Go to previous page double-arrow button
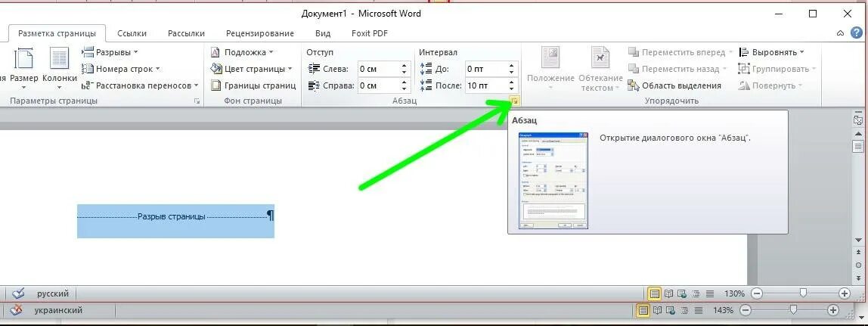Screen dimensions: 868x326 click(x=859, y=253)
